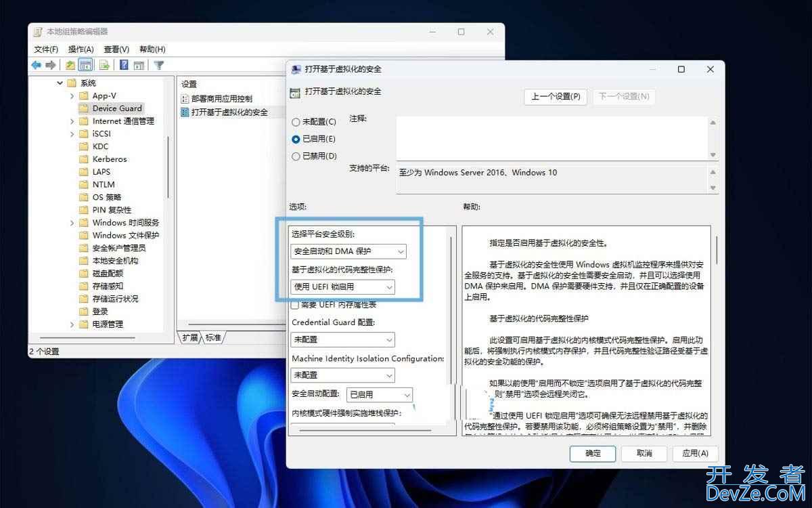The image size is (812, 508).
Task: Click the 设置 column header in the list
Action: [x=189, y=84]
